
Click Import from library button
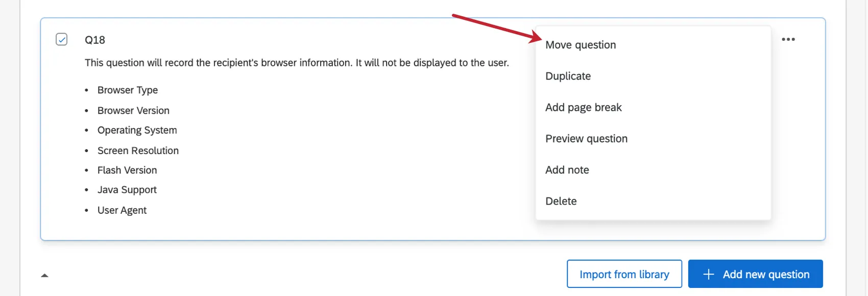pos(624,274)
